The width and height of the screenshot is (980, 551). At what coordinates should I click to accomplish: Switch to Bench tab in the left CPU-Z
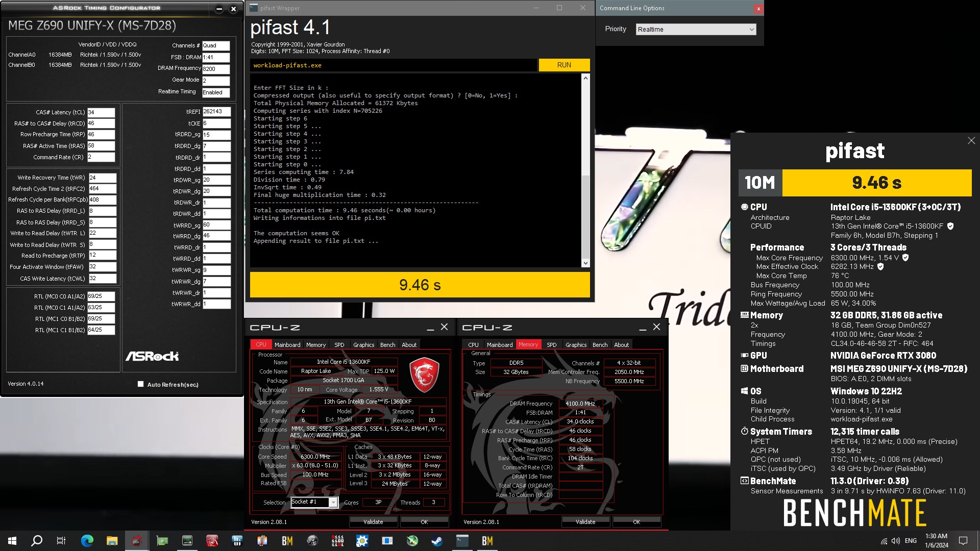coord(388,345)
